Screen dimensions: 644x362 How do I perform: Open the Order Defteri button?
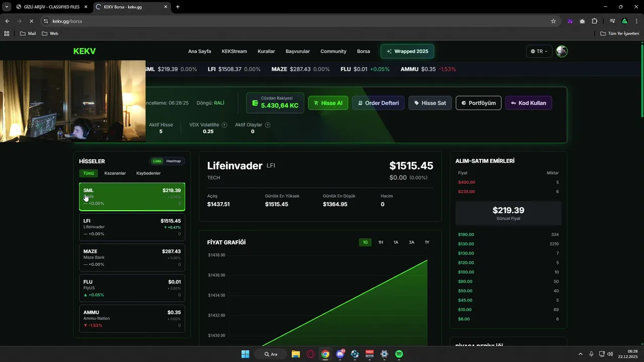click(x=378, y=103)
